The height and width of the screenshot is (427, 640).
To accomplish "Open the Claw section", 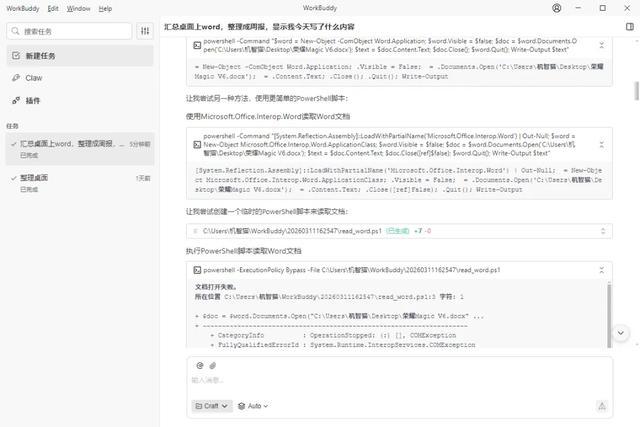I will click(x=80, y=78).
